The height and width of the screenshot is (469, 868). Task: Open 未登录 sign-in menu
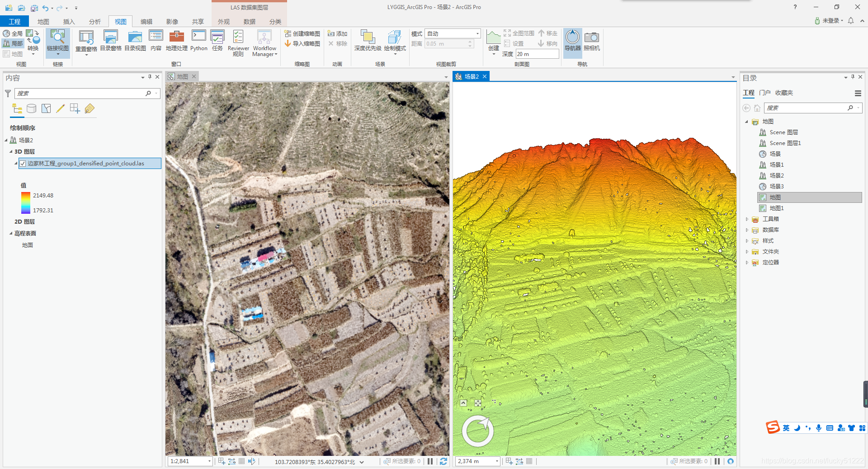point(829,21)
